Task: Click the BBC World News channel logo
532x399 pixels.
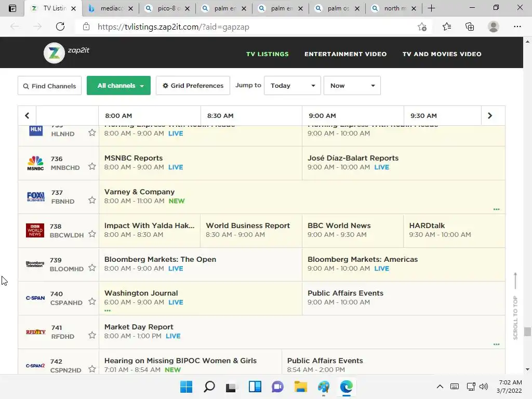Action: pyautogui.click(x=35, y=230)
